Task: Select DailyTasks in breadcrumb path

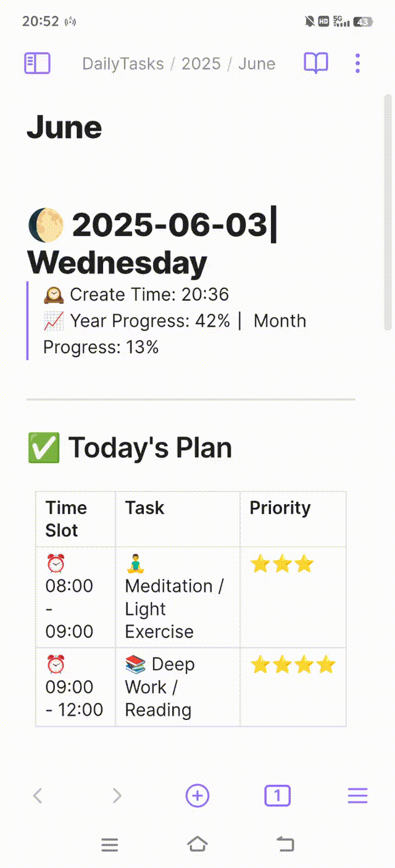Action: pos(123,64)
